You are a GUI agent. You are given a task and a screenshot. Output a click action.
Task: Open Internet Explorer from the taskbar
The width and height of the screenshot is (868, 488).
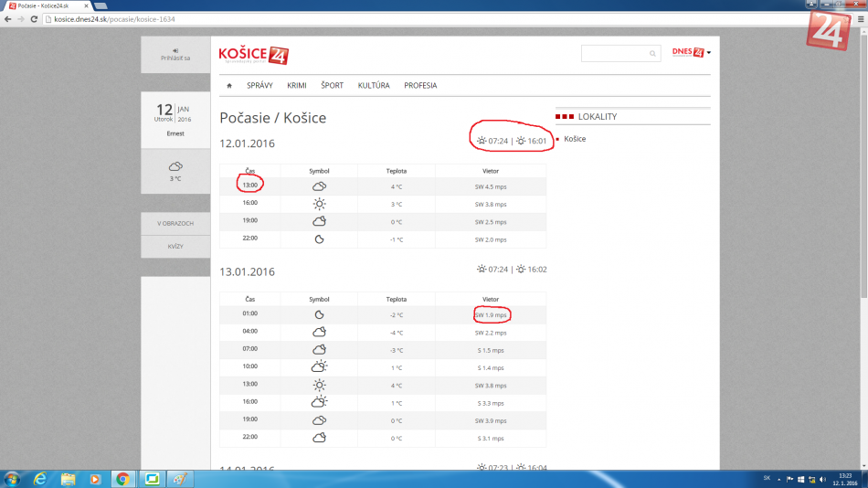click(40, 479)
